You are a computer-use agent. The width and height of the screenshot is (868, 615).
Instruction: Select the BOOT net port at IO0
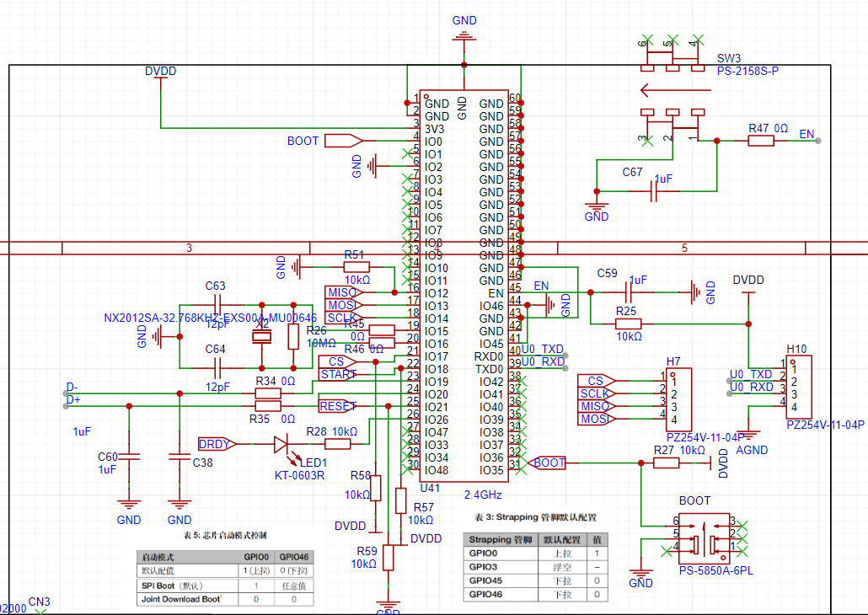[x=343, y=141]
